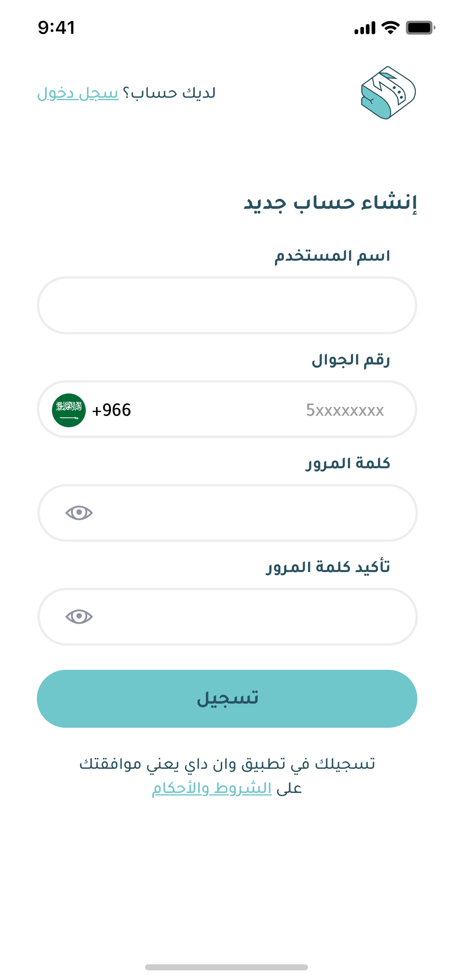Show password in the كلمة المرور field
Screen dimensions: 453x980
point(79,513)
